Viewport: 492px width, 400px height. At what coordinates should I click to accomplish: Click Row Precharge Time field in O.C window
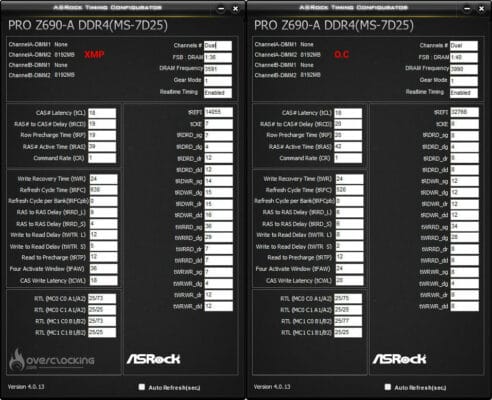pos(348,135)
